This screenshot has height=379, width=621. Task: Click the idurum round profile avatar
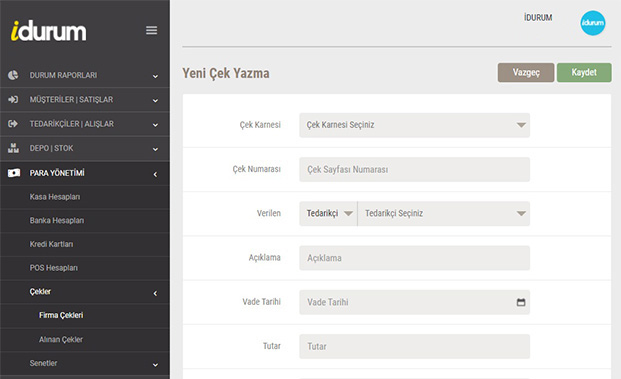pyautogui.click(x=592, y=23)
